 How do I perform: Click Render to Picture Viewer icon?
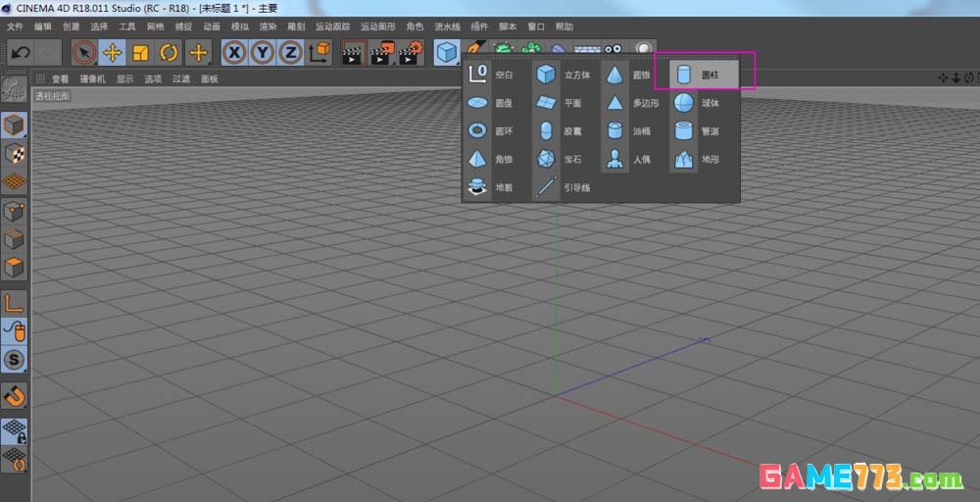pyautogui.click(x=382, y=53)
